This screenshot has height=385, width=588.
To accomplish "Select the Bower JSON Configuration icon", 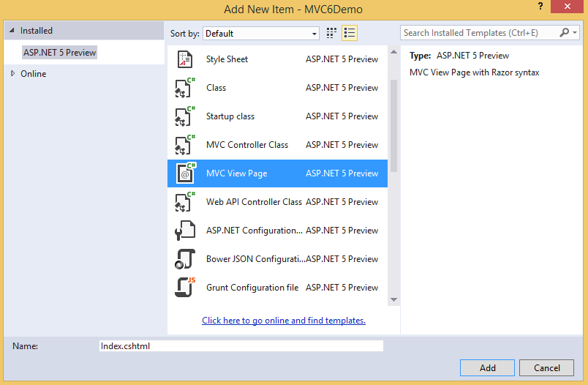I will 185,259.
